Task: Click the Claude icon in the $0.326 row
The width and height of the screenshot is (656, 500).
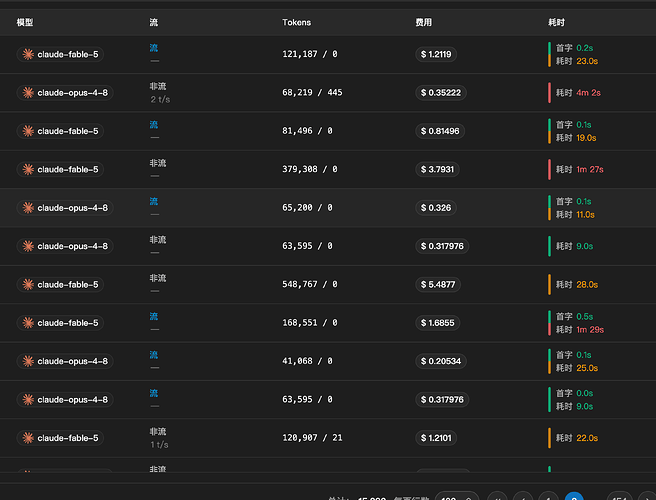Action: pos(28,208)
